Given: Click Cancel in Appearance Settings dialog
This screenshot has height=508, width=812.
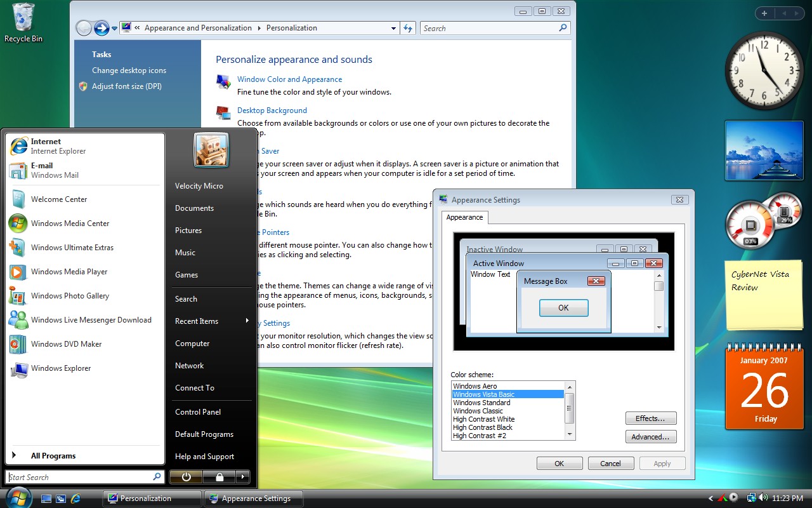Looking at the screenshot, I should (611, 464).
